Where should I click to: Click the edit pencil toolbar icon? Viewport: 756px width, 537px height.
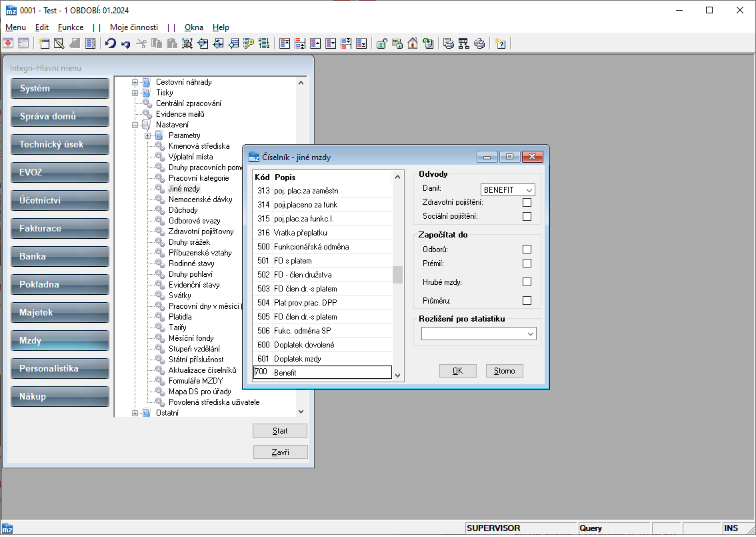click(59, 43)
